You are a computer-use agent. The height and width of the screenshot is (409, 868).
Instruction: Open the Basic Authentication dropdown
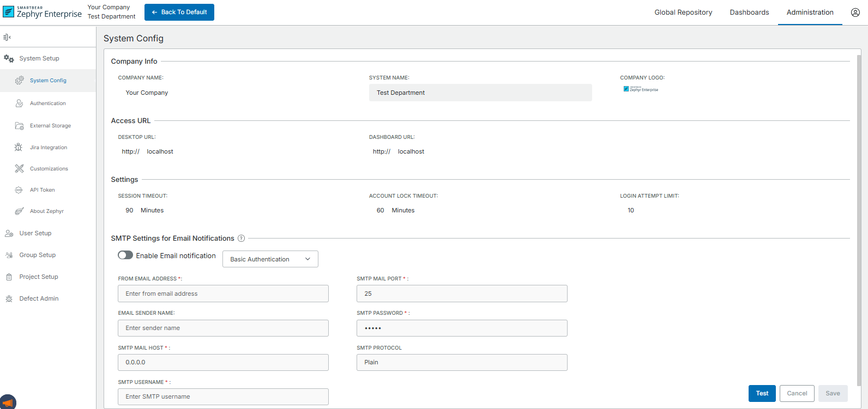pos(270,259)
